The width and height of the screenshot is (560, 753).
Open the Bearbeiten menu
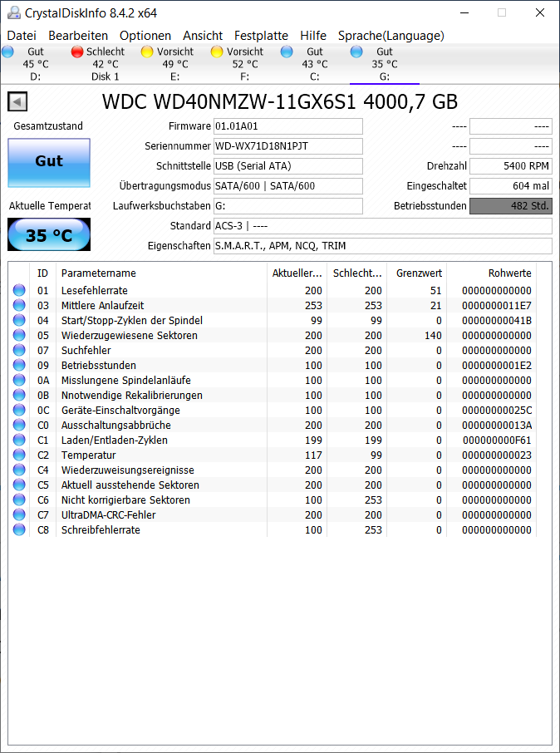point(78,36)
